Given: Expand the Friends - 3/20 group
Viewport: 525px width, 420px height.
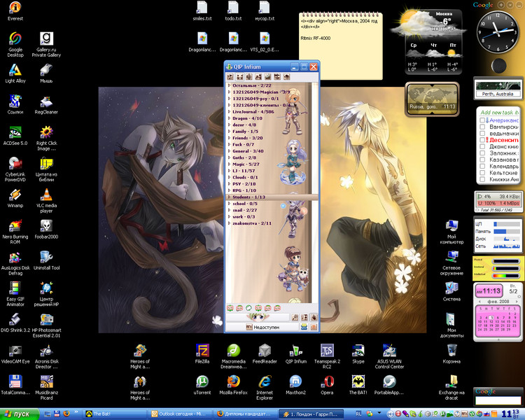Looking at the screenshot, I should click(230, 138).
